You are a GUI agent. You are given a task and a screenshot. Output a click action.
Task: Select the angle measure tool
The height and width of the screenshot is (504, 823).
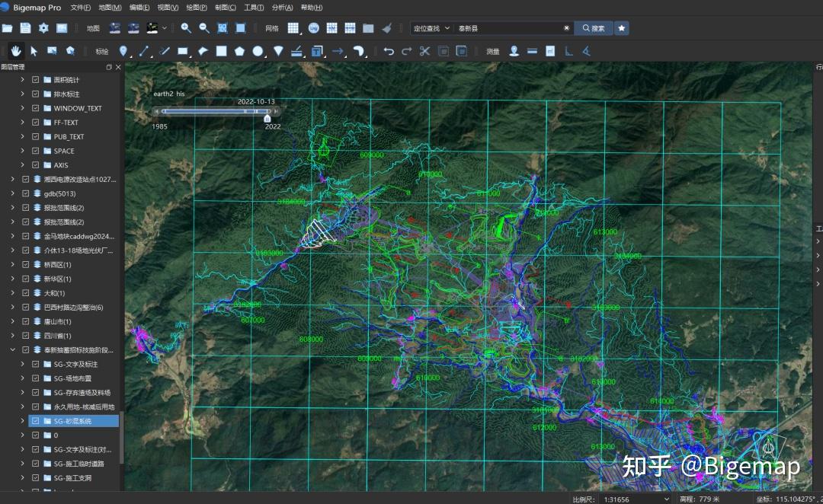coord(586,51)
